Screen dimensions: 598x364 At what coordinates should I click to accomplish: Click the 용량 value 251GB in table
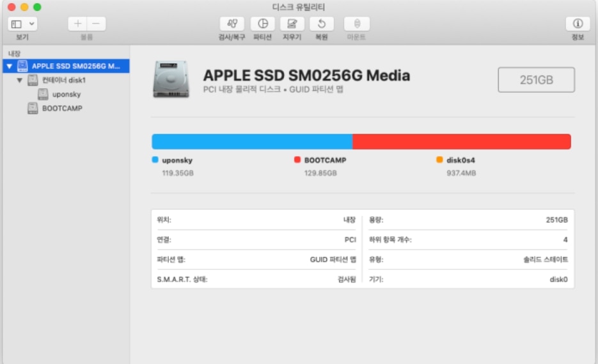point(557,220)
